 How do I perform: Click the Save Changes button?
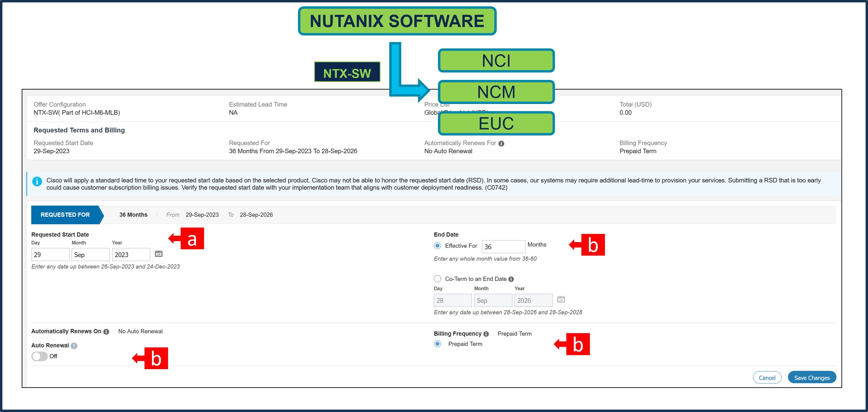point(812,377)
